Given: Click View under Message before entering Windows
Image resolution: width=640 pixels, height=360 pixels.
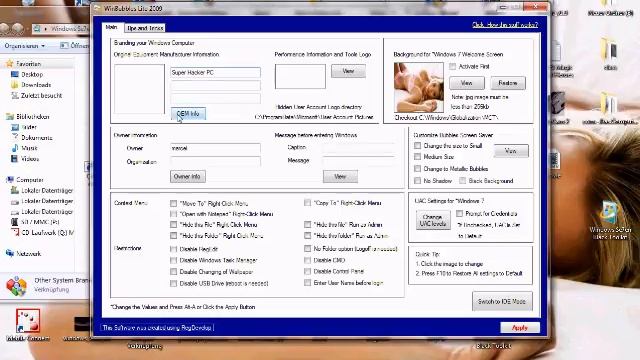Looking at the screenshot, I should (x=340, y=176).
